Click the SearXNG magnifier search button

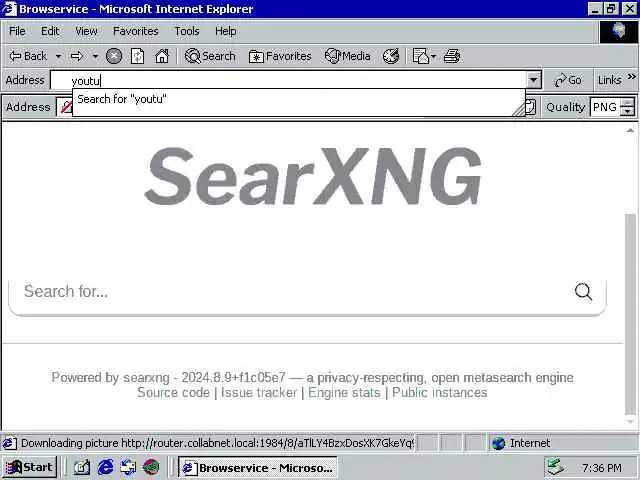(583, 291)
